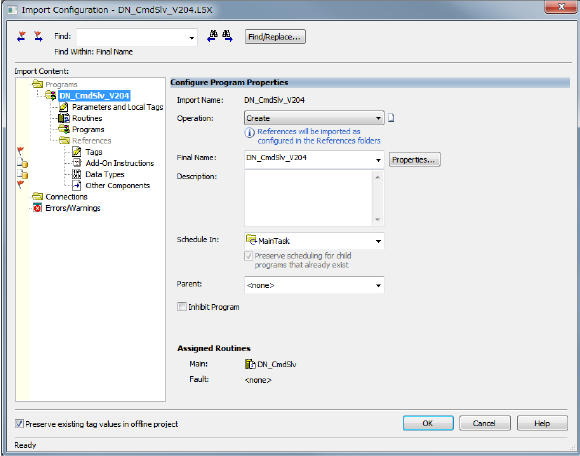This screenshot has height=456, width=580.
Task: Select the Routines icon in tree
Action: coord(64,118)
